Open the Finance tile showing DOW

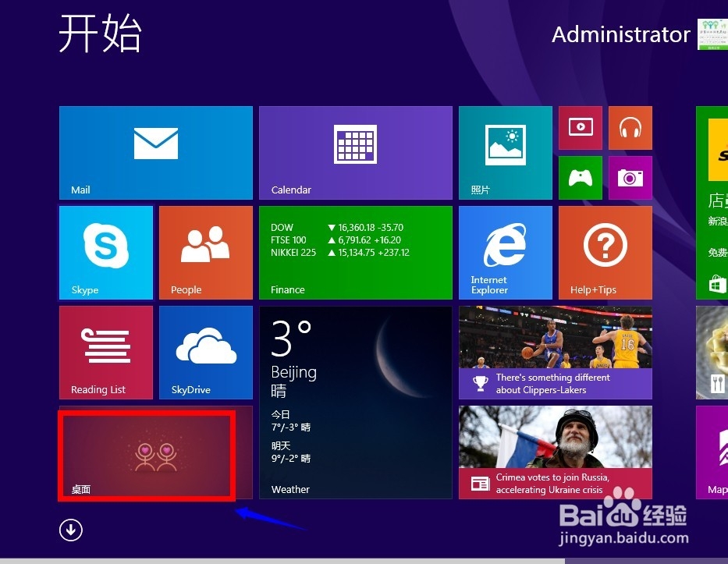point(356,253)
